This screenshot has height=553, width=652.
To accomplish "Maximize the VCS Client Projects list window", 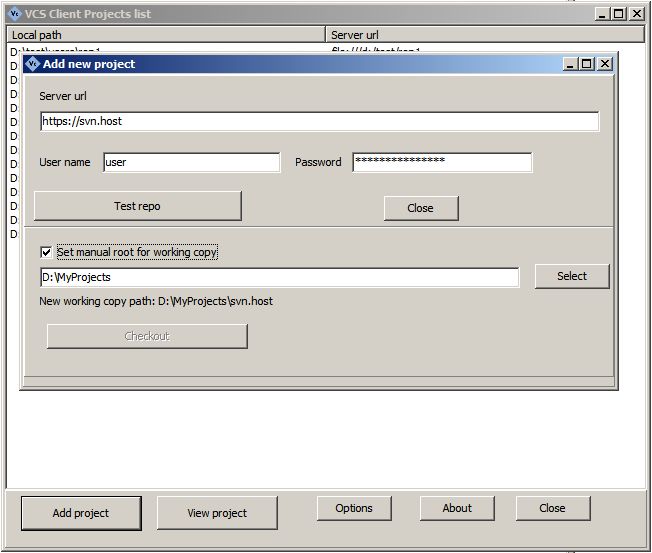I will click(x=618, y=14).
